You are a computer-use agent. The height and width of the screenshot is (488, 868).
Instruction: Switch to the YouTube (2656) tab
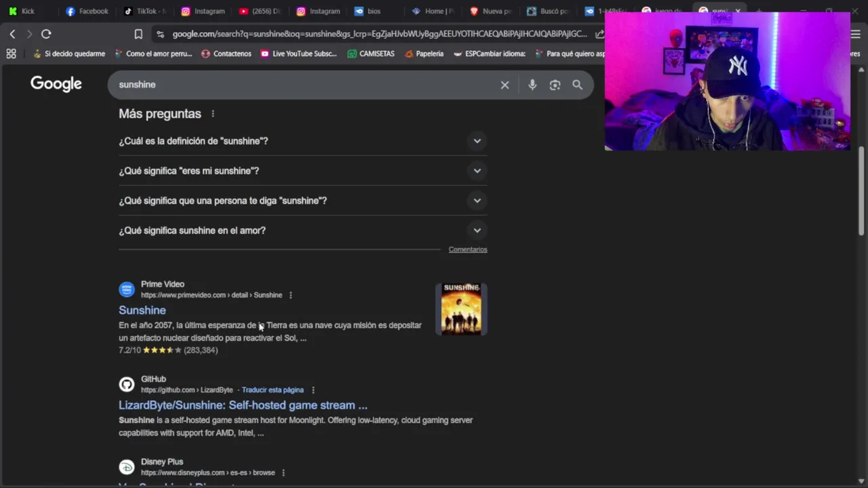coord(260,11)
